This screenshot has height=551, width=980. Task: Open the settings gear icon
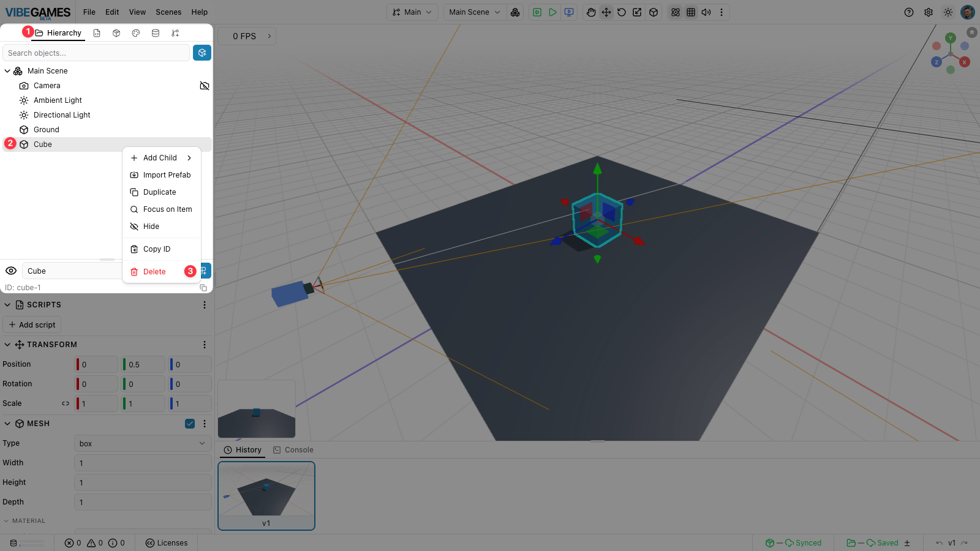(929, 12)
